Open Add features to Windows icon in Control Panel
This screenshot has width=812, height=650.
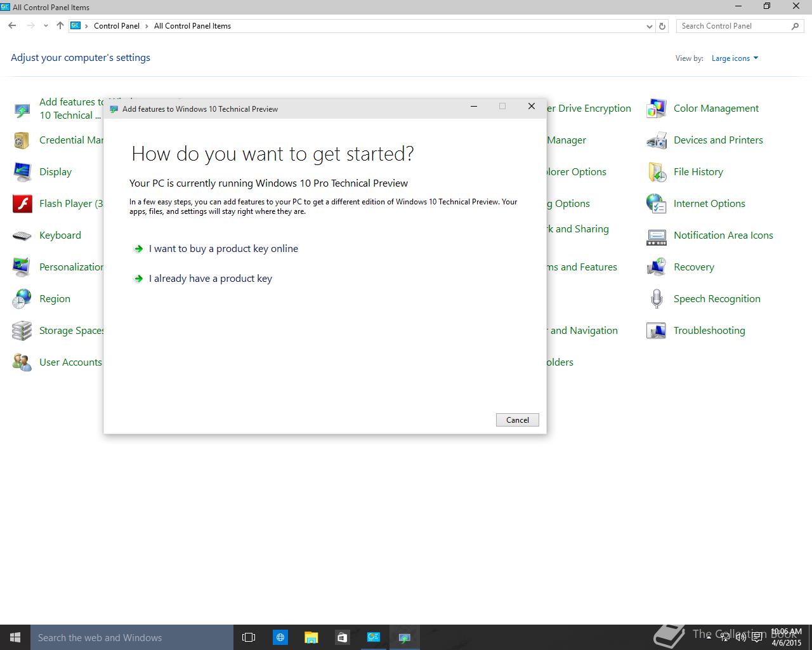pyautogui.click(x=22, y=109)
